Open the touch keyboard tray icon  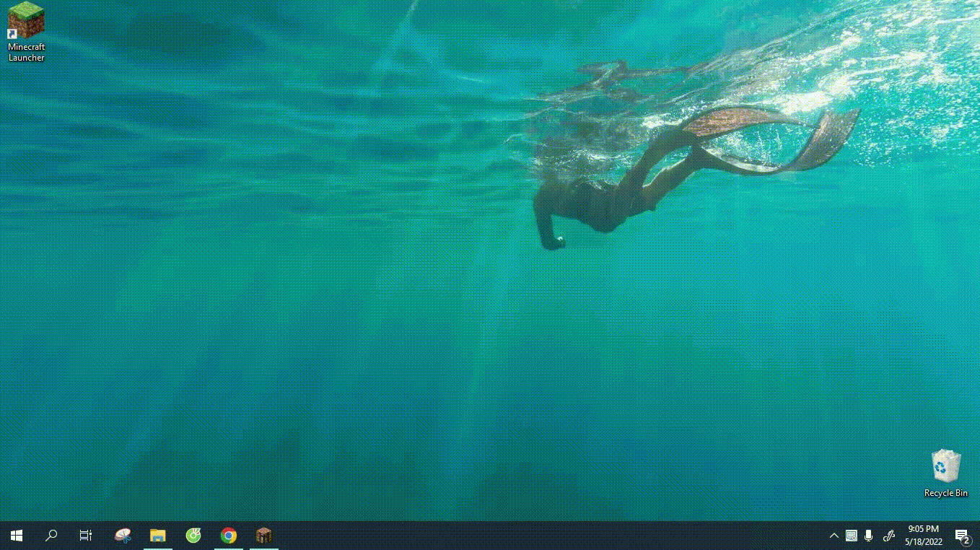coord(852,536)
